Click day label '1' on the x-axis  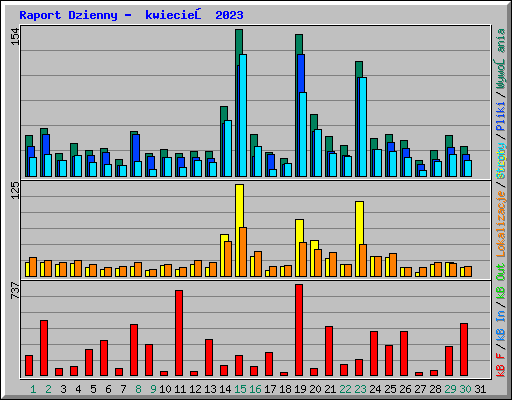[33, 389]
